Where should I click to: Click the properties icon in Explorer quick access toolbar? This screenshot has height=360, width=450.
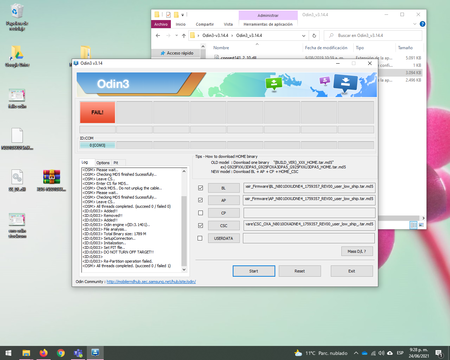pyautogui.click(x=168, y=15)
